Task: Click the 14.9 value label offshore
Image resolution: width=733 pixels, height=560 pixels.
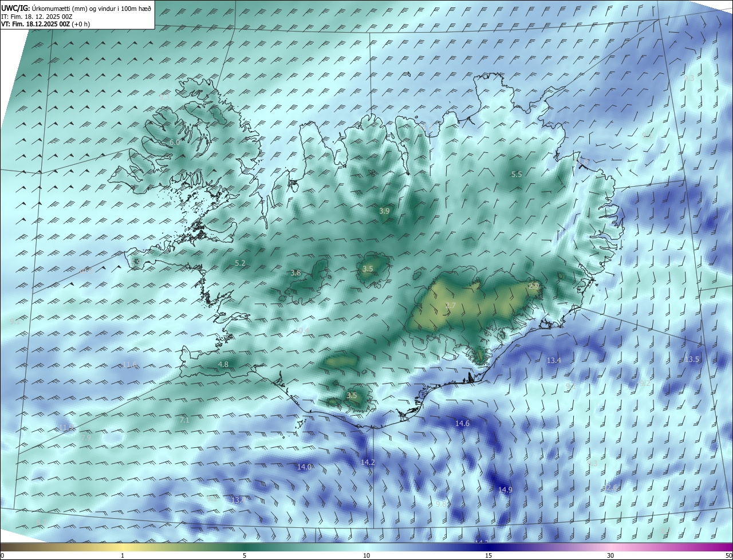Action: (x=505, y=490)
